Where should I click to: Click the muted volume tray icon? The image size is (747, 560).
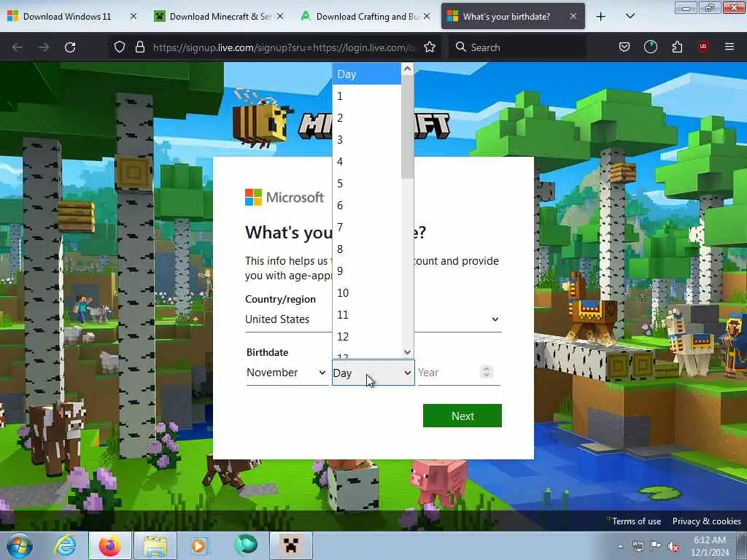coord(673,547)
